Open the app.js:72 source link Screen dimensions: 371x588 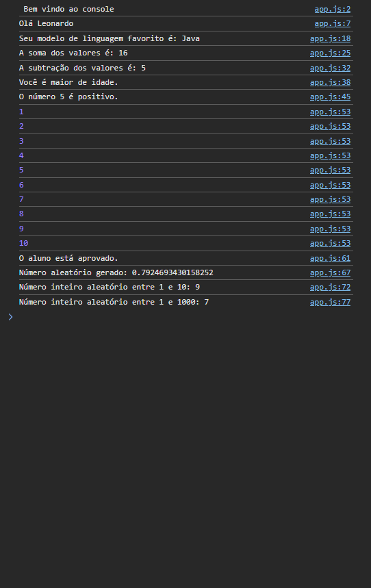330,287
